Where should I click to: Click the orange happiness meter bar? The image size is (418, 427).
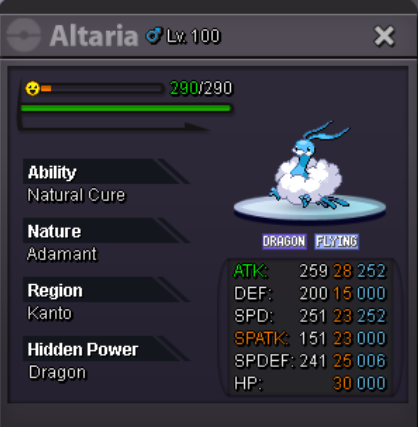click(x=101, y=88)
